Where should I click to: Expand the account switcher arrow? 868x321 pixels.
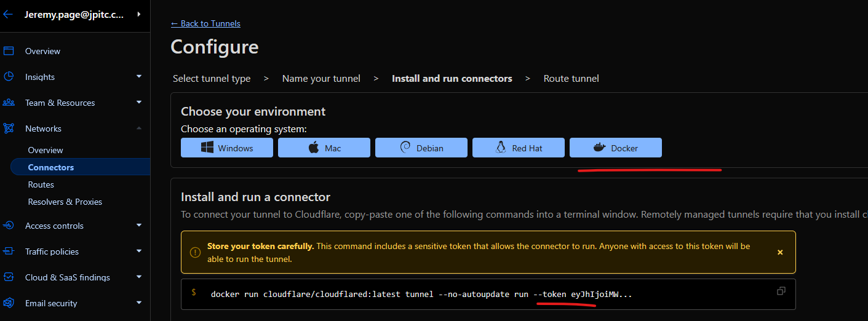click(x=138, y=14)
